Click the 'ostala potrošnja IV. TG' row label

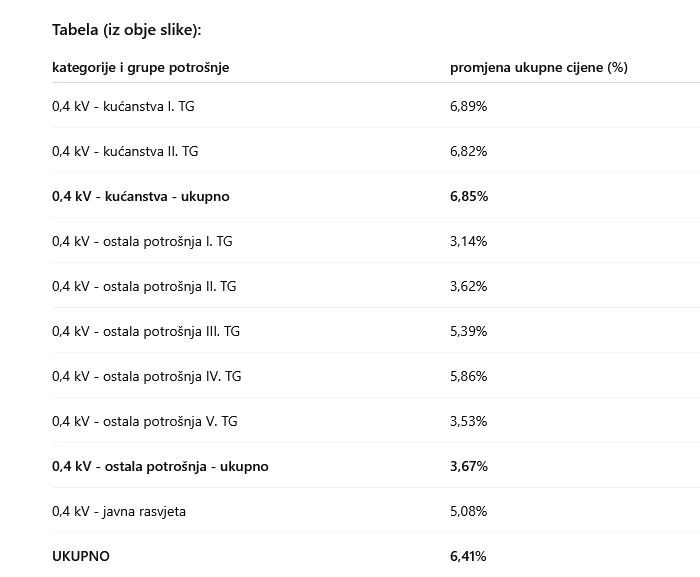coord(146,376)
